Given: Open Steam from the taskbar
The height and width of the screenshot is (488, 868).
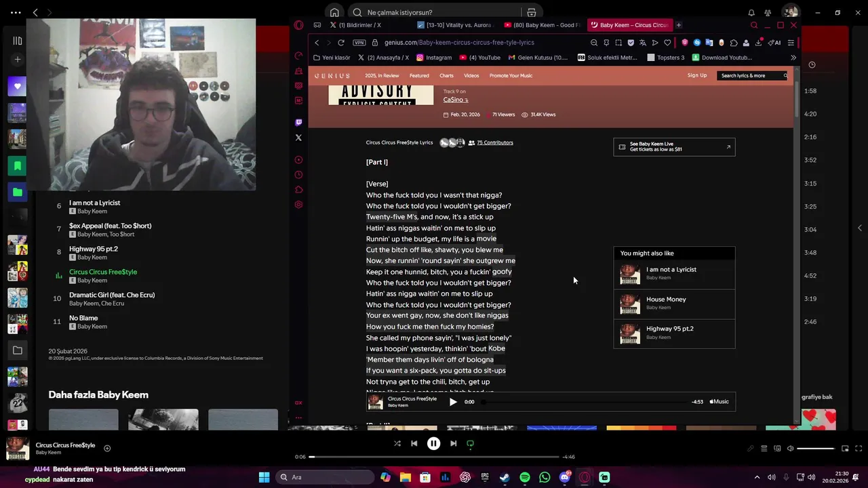Looking at the screenshot, I should click(505, 477).
